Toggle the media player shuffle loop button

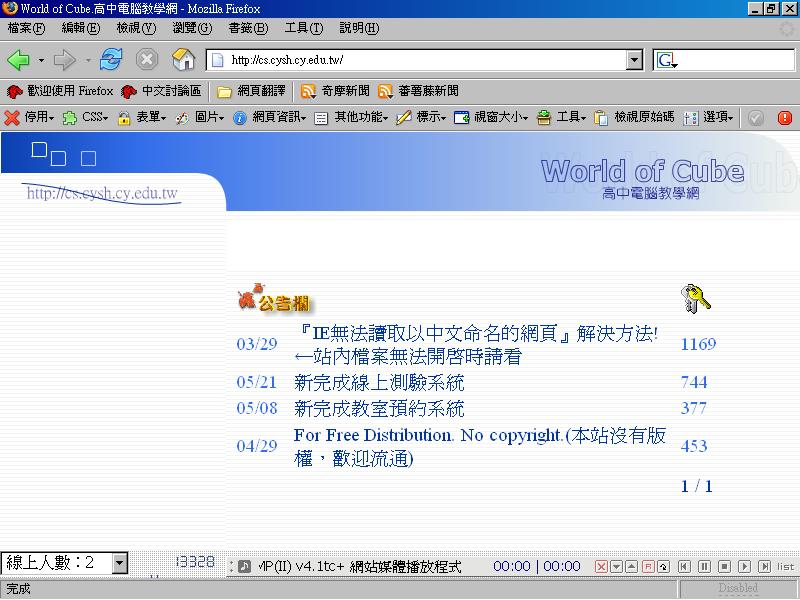[x=663, y=566]
